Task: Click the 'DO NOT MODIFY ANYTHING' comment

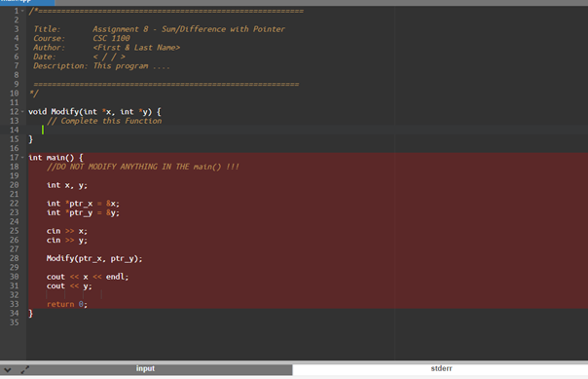Action: point(143,167)
